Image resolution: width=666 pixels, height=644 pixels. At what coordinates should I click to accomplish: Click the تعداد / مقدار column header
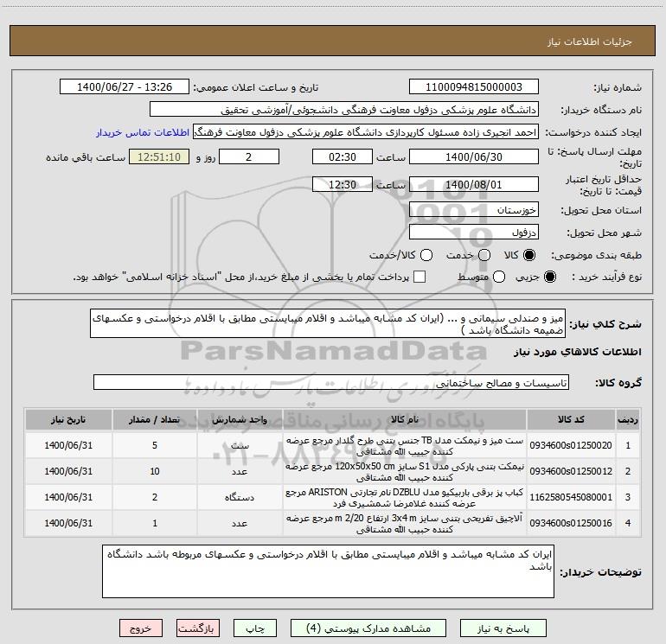[155, 420]
